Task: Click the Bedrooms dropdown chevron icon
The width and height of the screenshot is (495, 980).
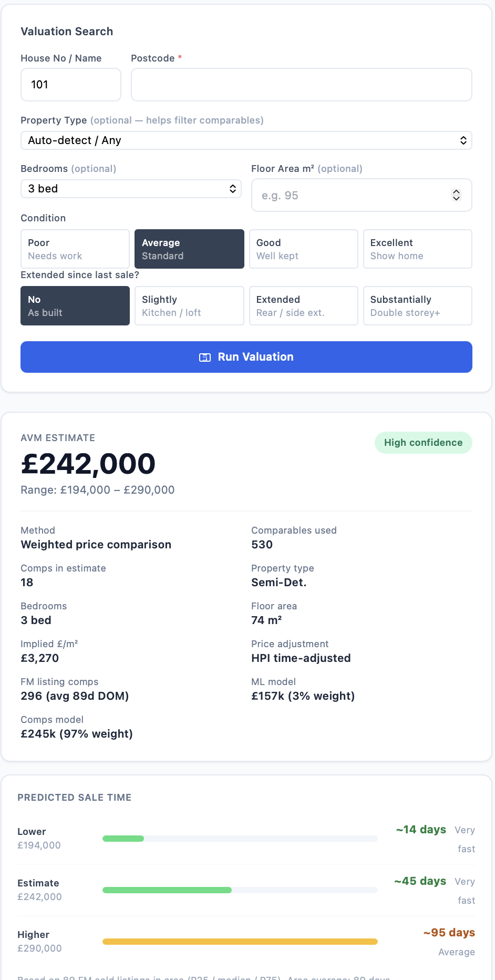Action: click(x=232, y=188)
